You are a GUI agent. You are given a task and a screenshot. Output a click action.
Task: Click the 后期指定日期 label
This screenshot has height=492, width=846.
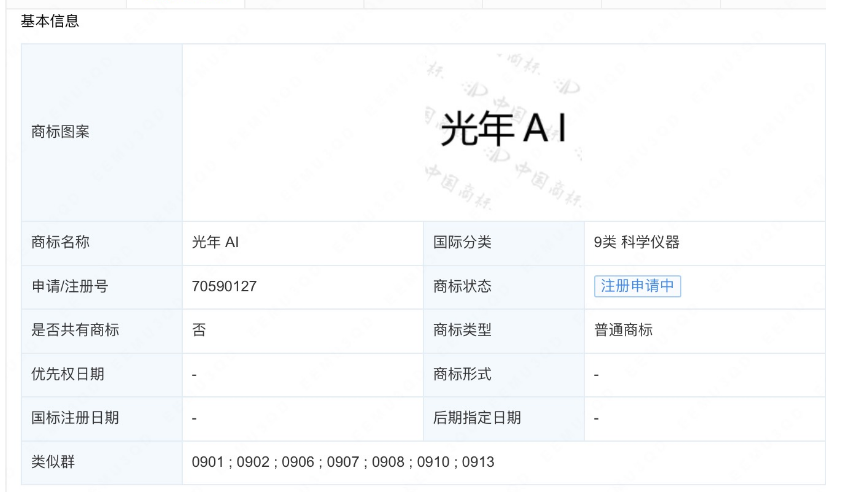(x=477, y=418)
